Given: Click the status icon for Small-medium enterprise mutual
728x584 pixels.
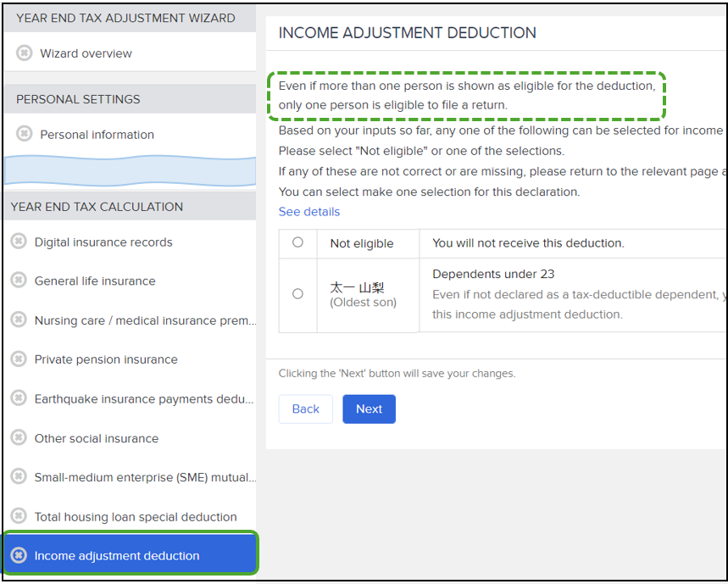Looking at the screenshot, I should 19,476.
